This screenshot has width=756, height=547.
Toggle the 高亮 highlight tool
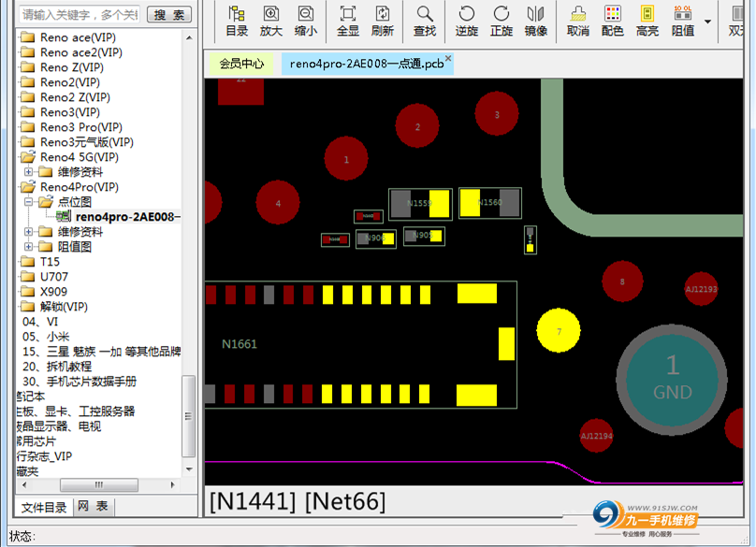(x=647, y=22)
